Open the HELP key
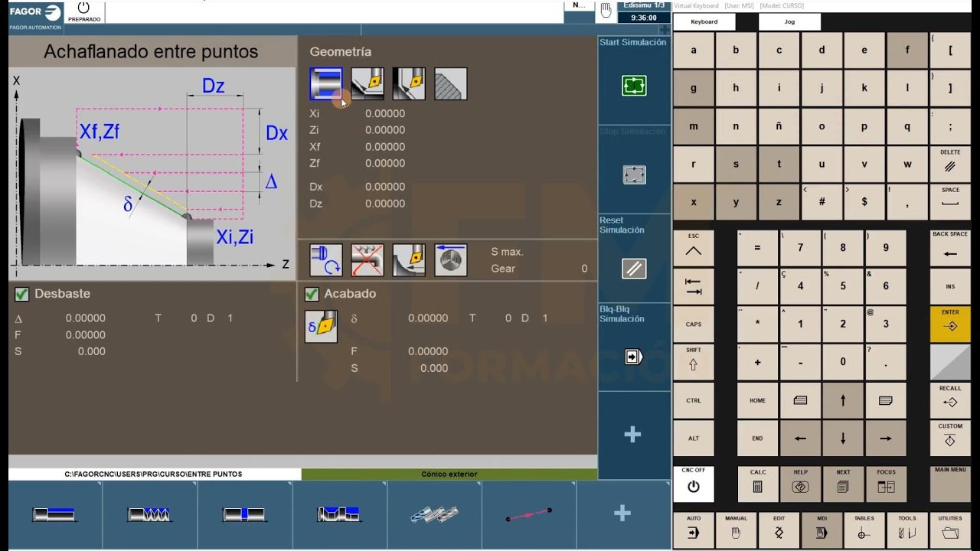Viewport: 980px width, 551px height. pyautogui.click(x=801, y=484)
